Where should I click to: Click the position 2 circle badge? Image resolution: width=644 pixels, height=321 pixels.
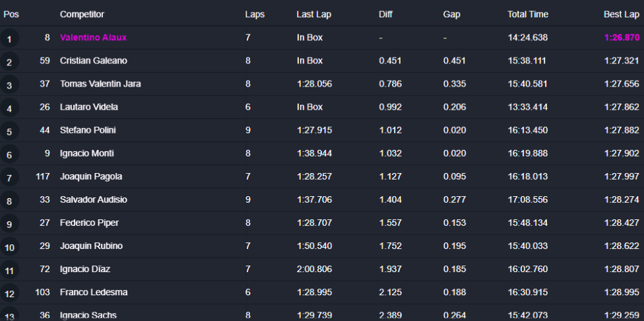tap(9, 62)
